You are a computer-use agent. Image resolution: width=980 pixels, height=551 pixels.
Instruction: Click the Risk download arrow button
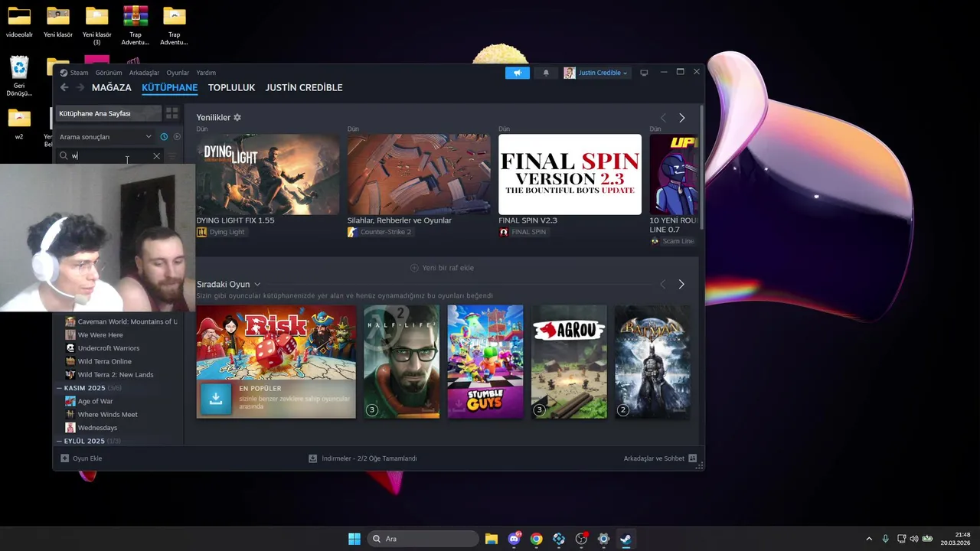(216, 399)
